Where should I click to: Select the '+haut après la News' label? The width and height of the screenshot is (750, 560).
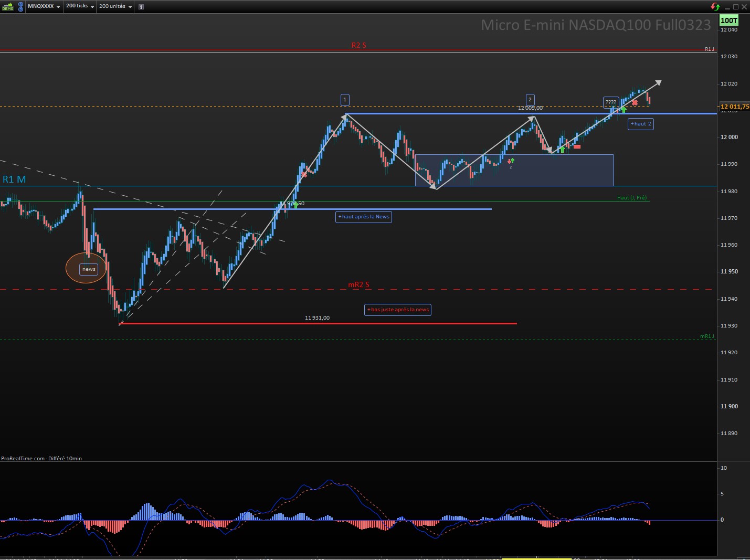coord(364,217)
